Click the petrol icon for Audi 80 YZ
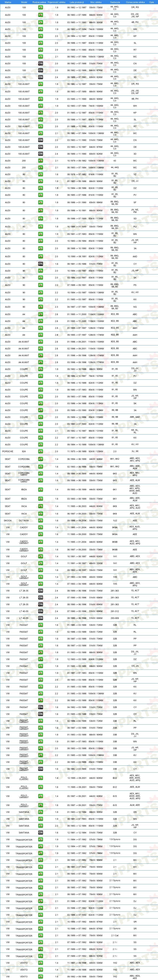Viewport: 158px width, 980px height. coord(40,174)
